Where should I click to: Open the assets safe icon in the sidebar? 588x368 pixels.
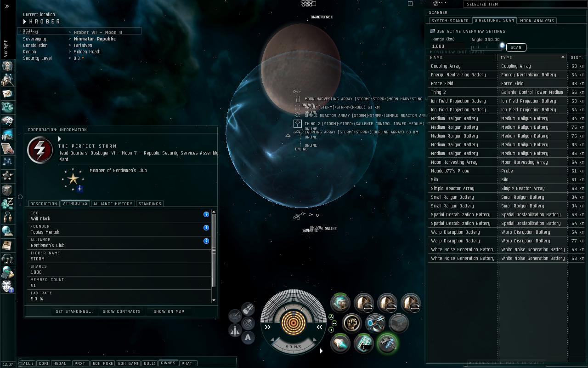[7, 190]
